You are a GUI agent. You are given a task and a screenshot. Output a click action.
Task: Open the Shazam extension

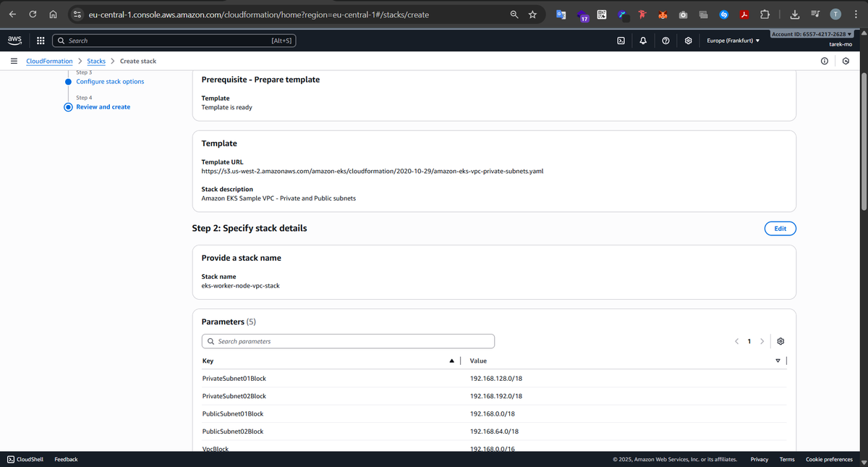[723, 14]
